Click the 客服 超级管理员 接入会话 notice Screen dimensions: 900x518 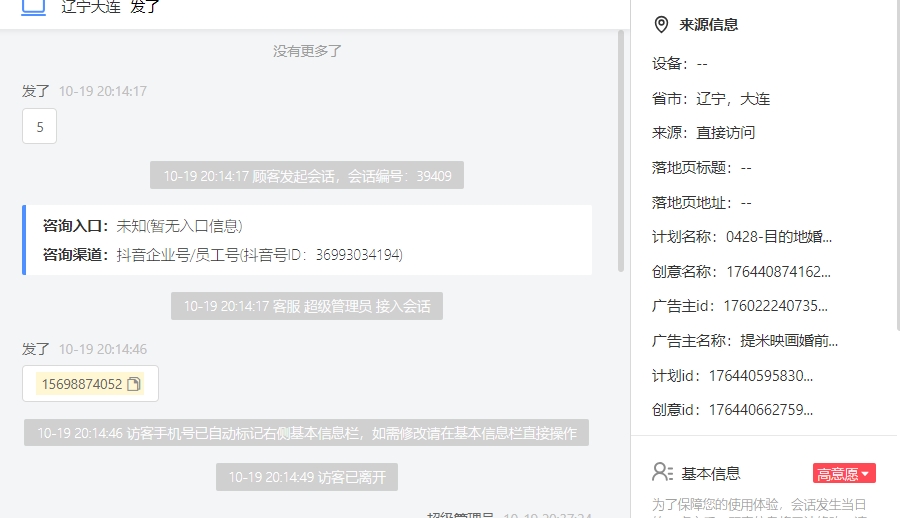tap(307, 306)
